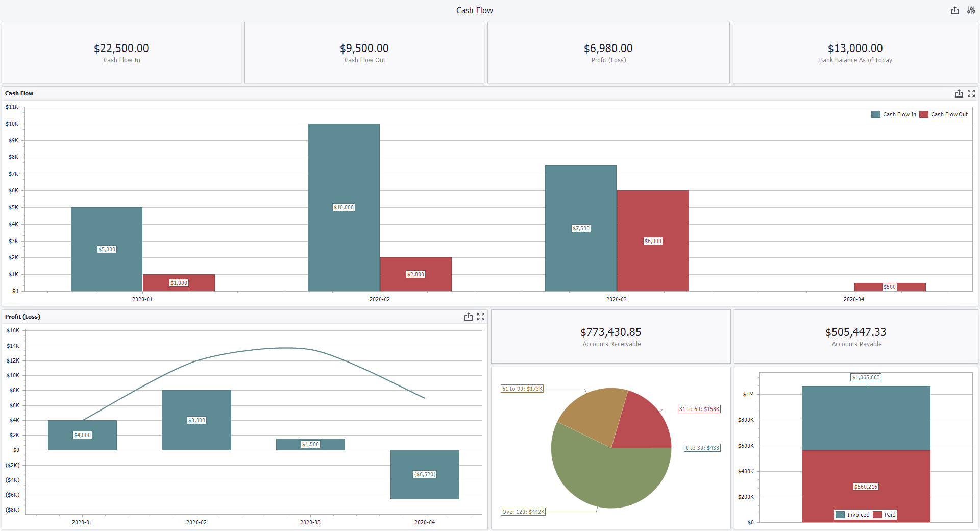Select the Accounts Payable card

(x=856, y=336)
